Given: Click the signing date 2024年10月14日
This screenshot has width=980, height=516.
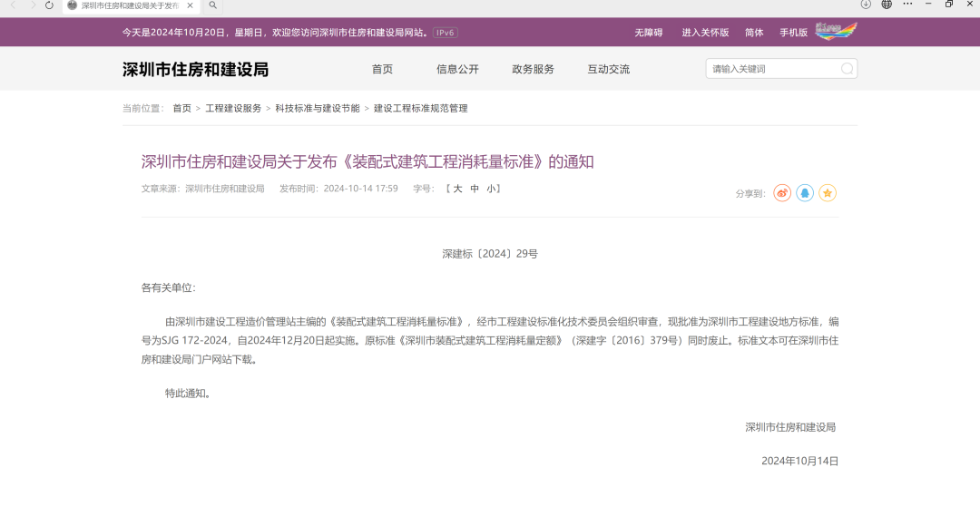Looking at the screenshot, I should click(x=800, y=461).
